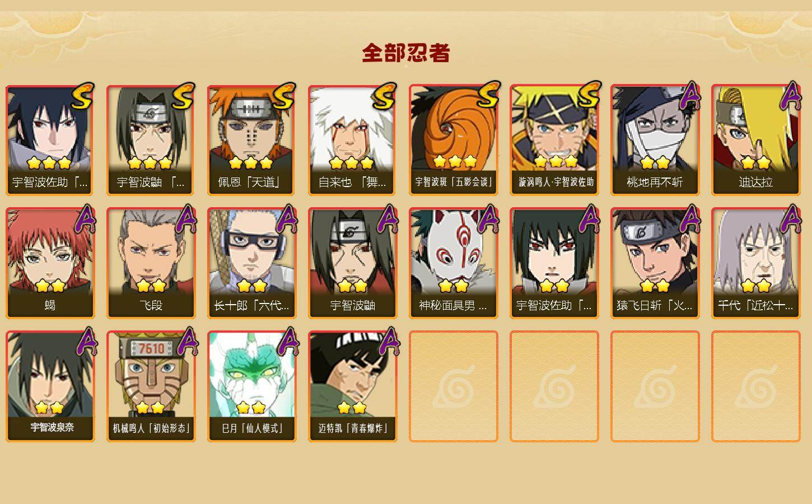This screenshot has width=812, height=504.
Task: Choose the 猿飞日斩「火…」 ninja card
Action: 655,263
